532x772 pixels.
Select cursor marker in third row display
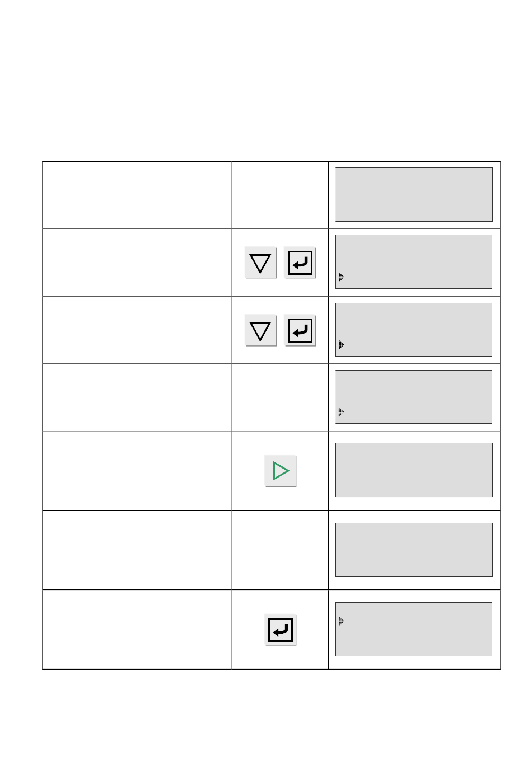(x=342, y=345)
